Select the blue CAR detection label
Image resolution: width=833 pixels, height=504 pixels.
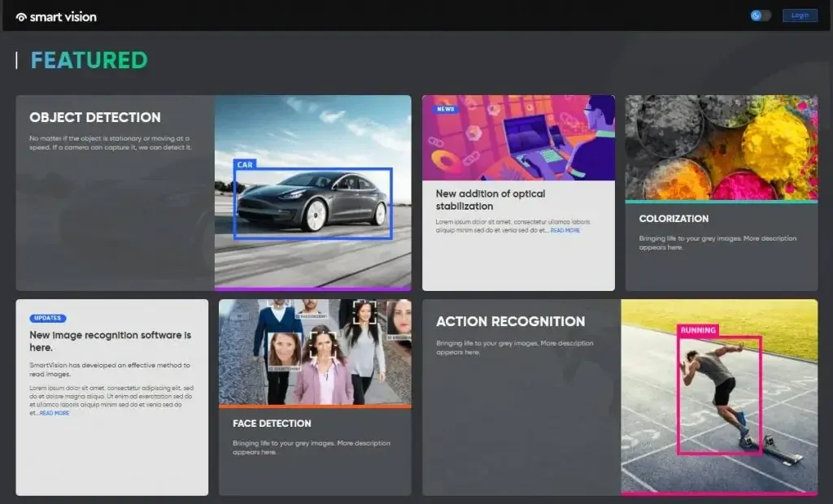[245, 164]
